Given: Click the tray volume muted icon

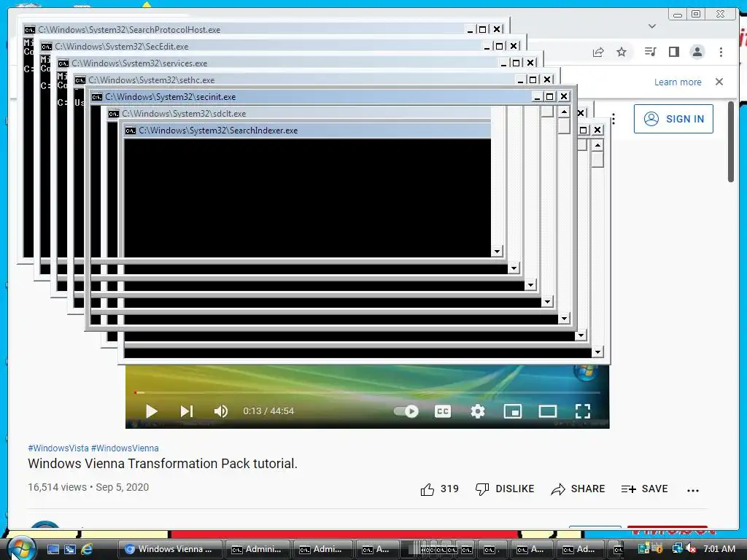Looking at the screenshot, I should tap(692, 549).
